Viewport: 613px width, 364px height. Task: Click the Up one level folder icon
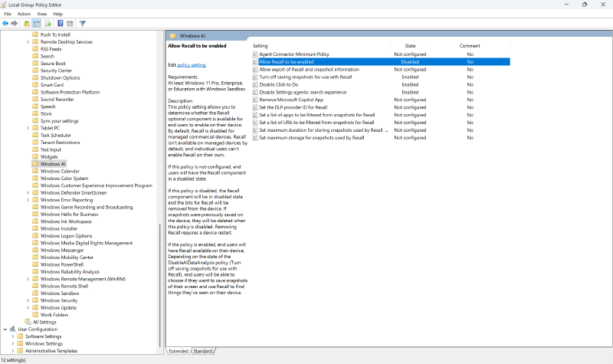pos(27,24)
